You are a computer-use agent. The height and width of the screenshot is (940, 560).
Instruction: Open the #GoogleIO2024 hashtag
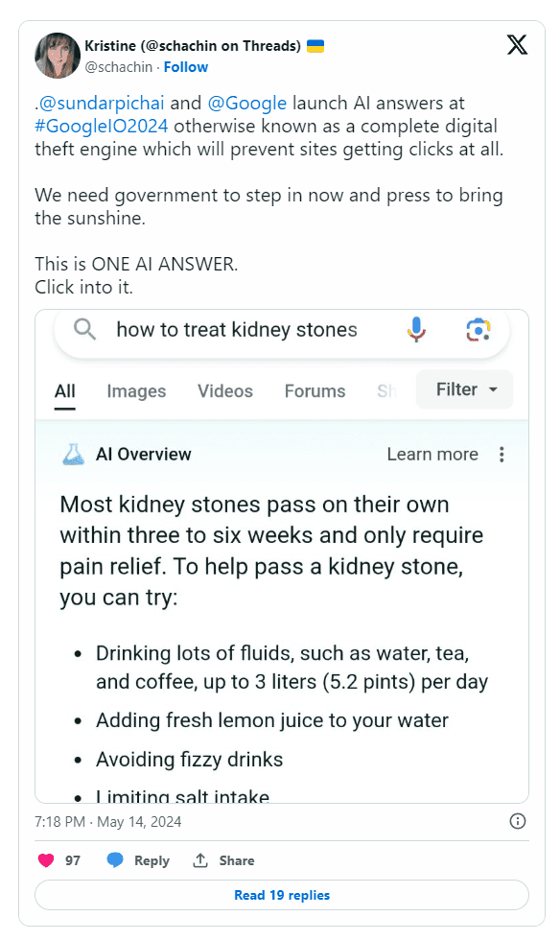pos(102,126)
